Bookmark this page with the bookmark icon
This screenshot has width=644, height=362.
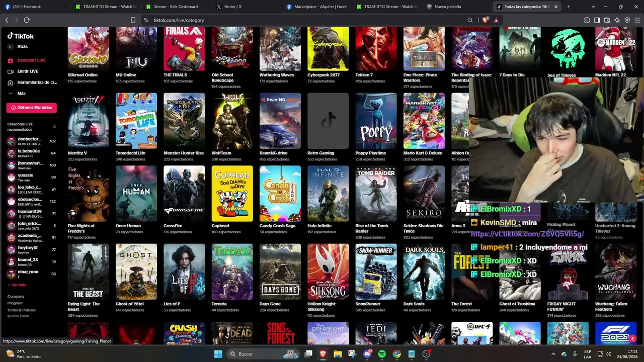pos(133,20)
